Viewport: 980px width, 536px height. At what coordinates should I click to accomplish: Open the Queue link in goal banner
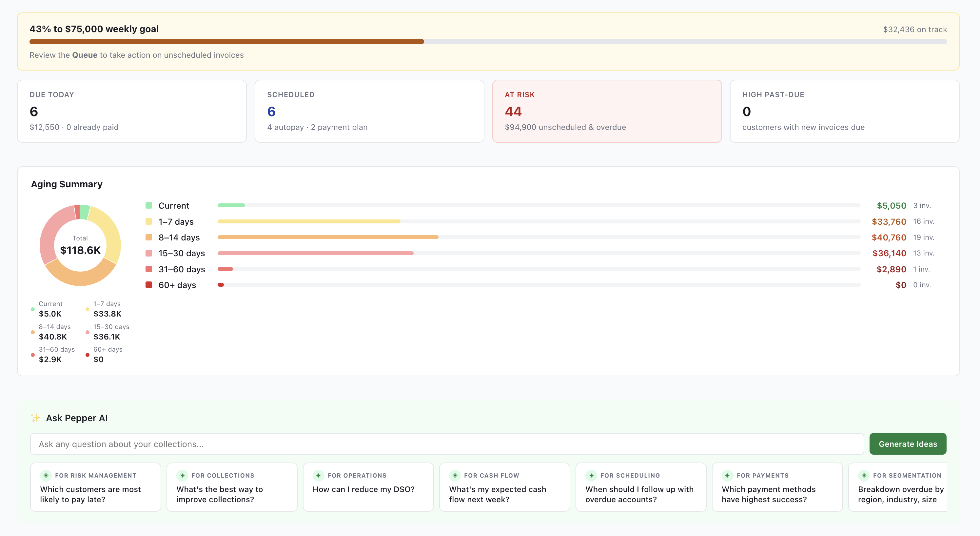click(85, 55)
